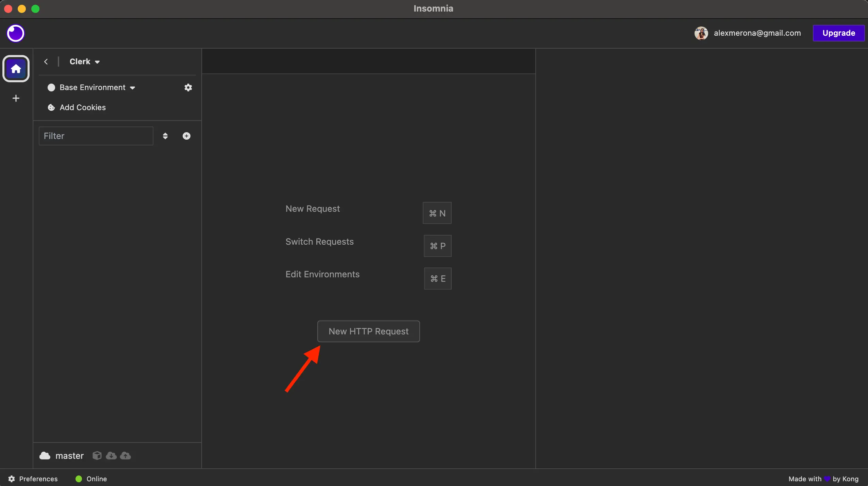Click the box icon beside the master branch
The height and width of the screenshot is (486, 868).
click(97, 456)
